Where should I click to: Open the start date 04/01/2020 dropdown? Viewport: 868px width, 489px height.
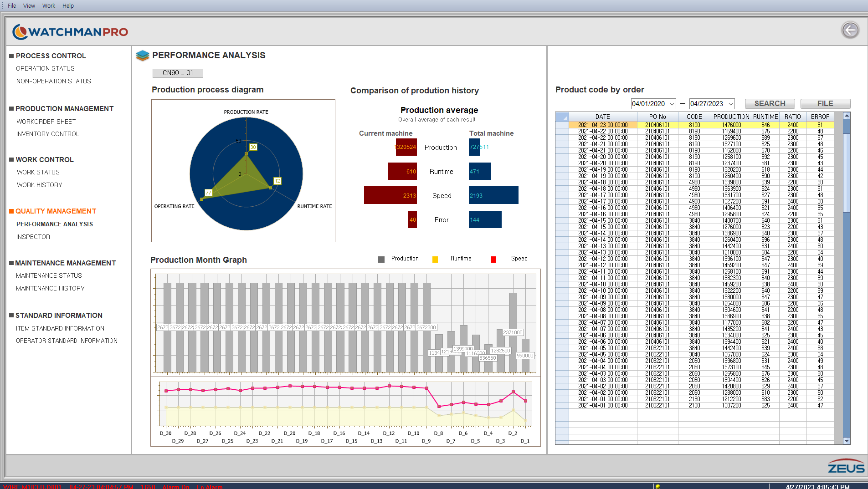tap(672, 104)
